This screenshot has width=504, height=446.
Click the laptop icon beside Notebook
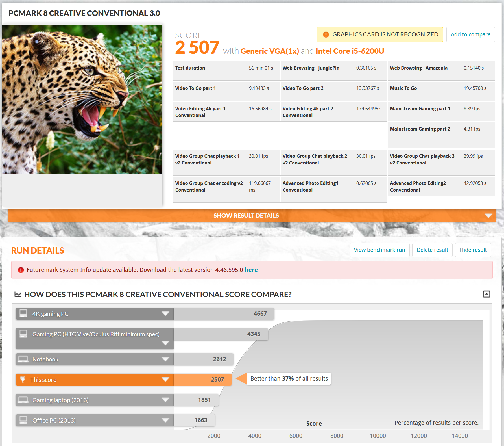23,359
